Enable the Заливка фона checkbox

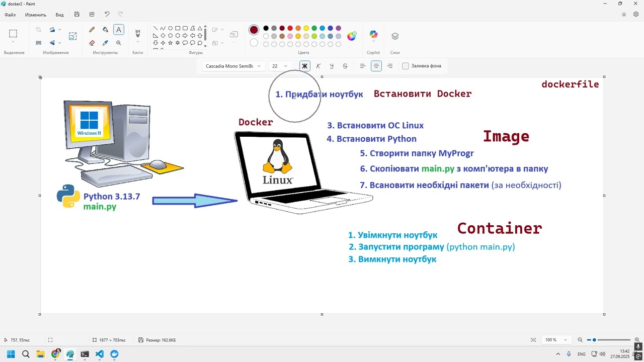point(406,66)
